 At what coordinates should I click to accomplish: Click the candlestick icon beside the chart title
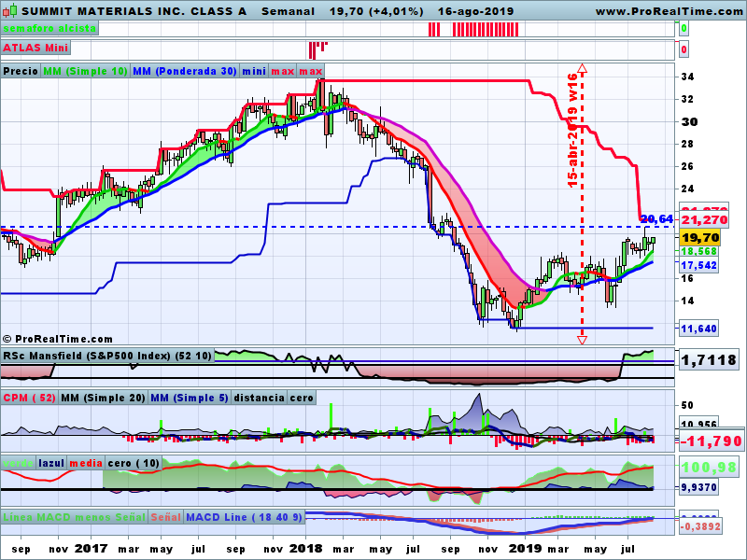(x=10, y=9)
